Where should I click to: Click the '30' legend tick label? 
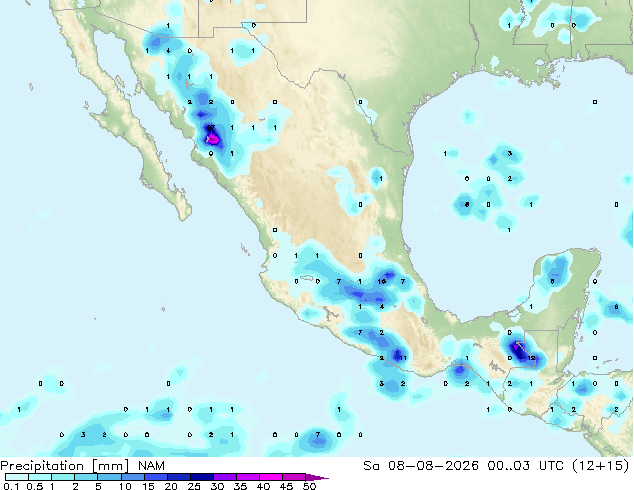tap(217, 486)
